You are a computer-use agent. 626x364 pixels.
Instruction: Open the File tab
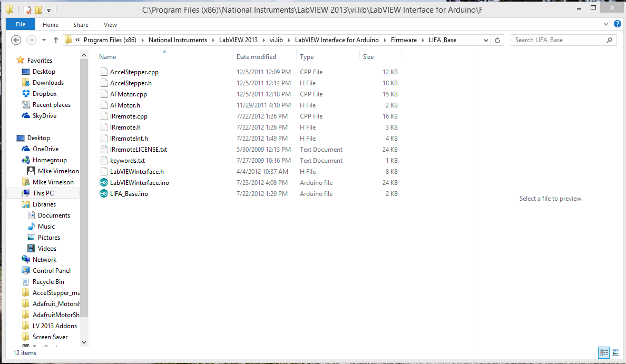[21, 24]
